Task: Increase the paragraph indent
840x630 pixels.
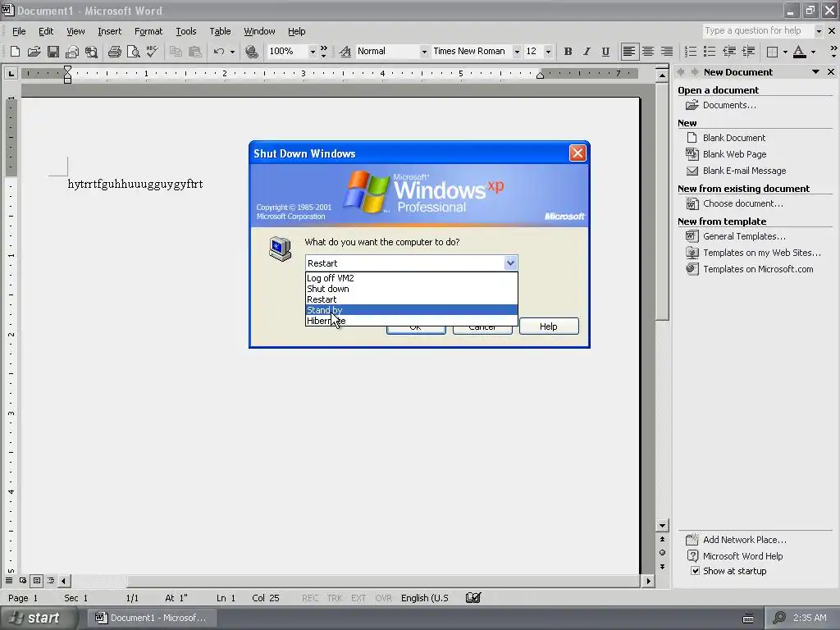Action: [748, 52]
